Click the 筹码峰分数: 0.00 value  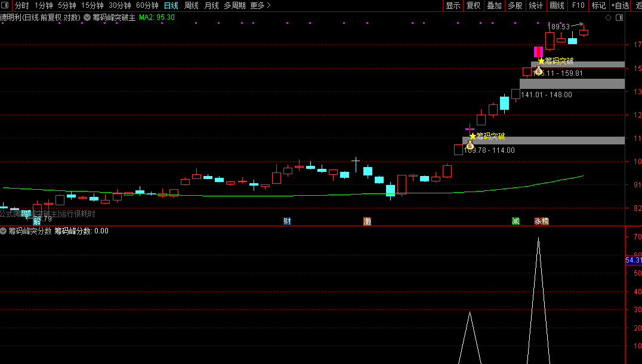pos(82,231)
